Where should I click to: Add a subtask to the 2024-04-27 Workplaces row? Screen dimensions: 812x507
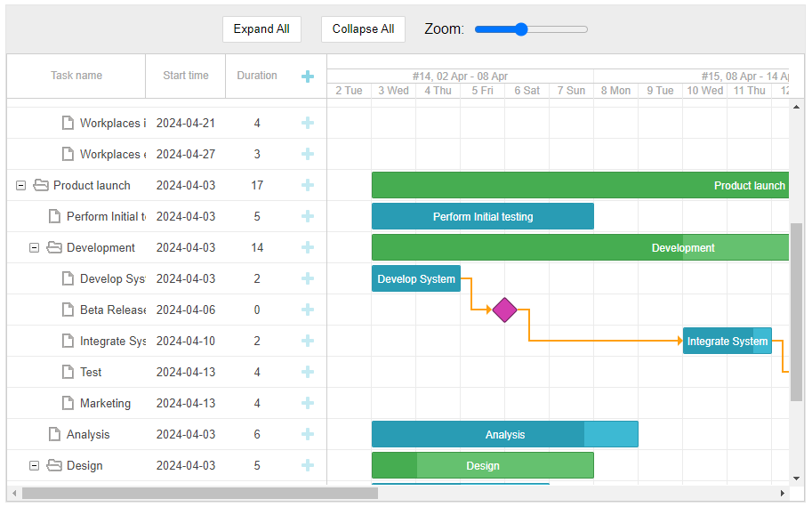308,154
